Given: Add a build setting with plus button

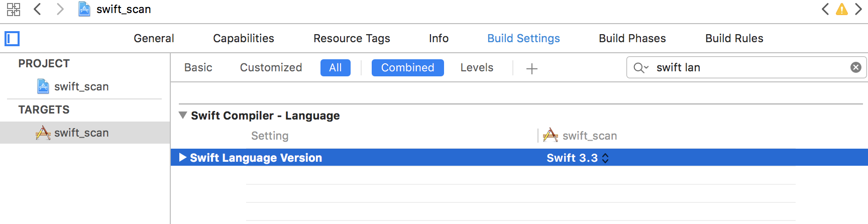Looking at the screenshot, I should (532, 68).
